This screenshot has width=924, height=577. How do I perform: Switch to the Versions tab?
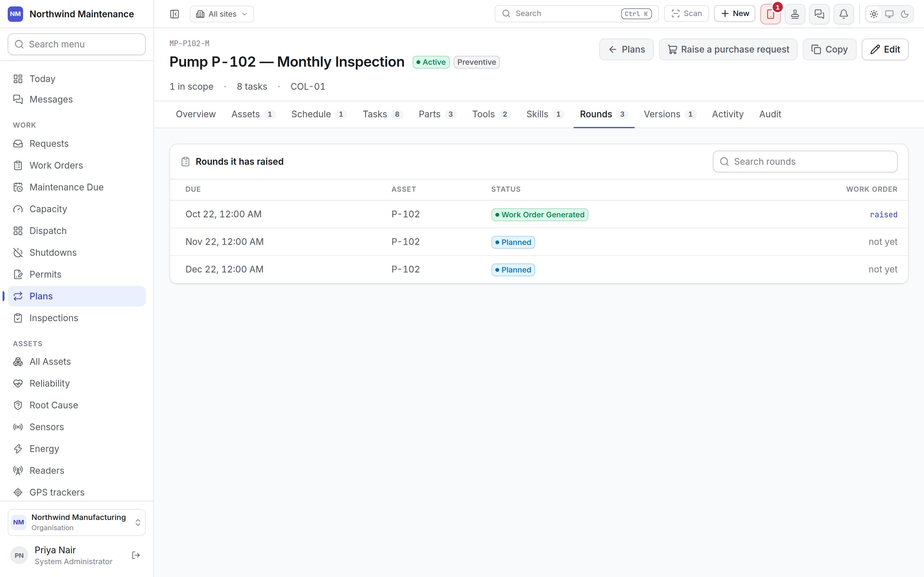[x=670, y=114]
